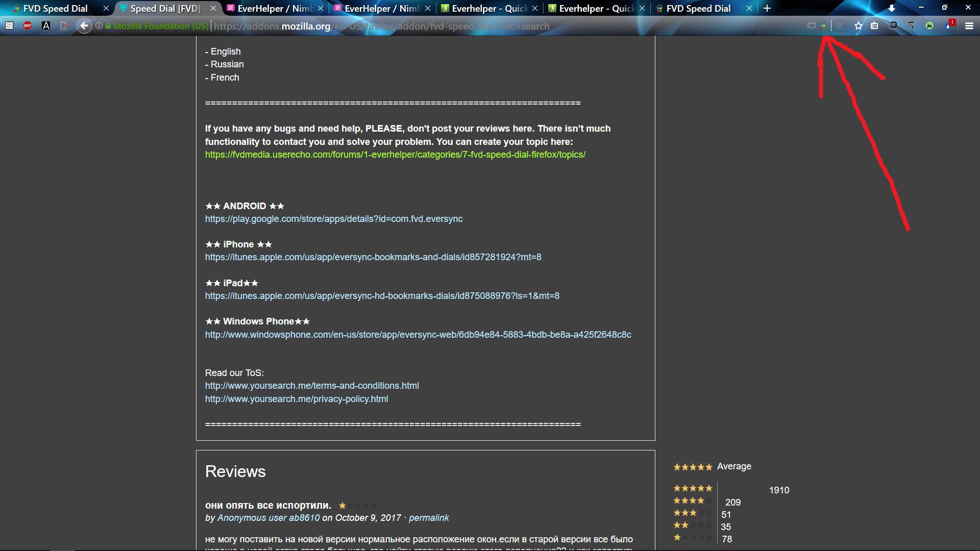
Task: Open the Android Google Play store link
Action: click(x=334, y=219)
